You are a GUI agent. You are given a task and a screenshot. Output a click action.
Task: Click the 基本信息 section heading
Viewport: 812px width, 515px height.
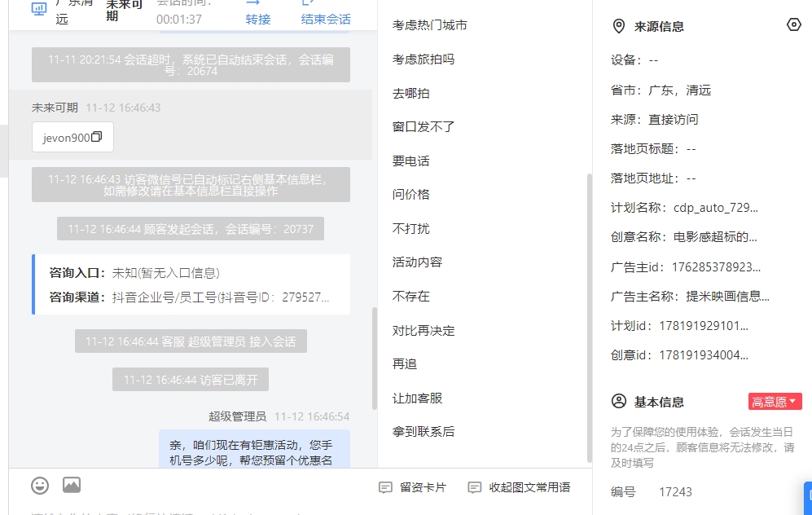click(659, 402)
